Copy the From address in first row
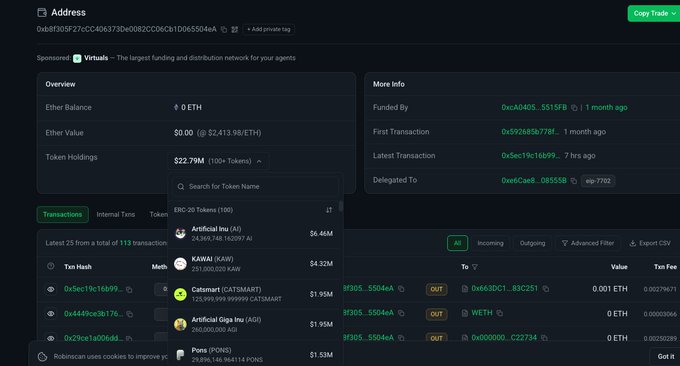 (x=401, y=289)
